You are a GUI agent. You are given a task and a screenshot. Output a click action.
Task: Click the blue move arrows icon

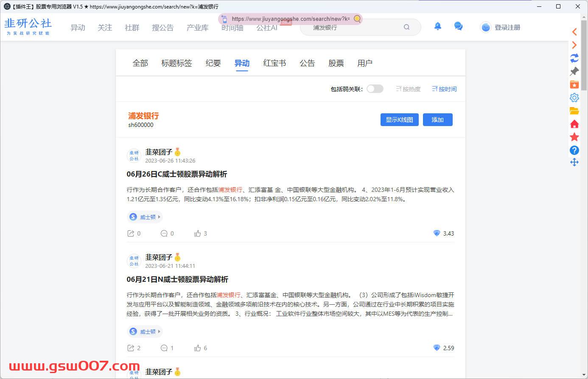574,162
